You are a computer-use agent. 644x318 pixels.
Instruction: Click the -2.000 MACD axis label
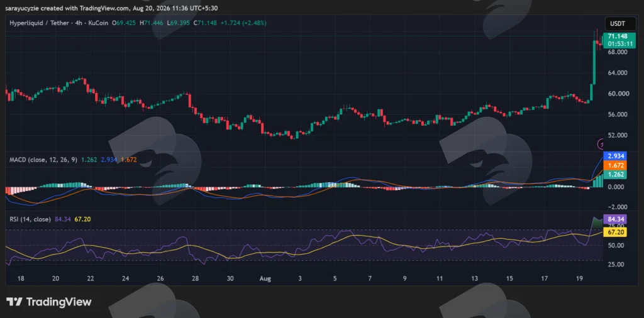point(616,207)
